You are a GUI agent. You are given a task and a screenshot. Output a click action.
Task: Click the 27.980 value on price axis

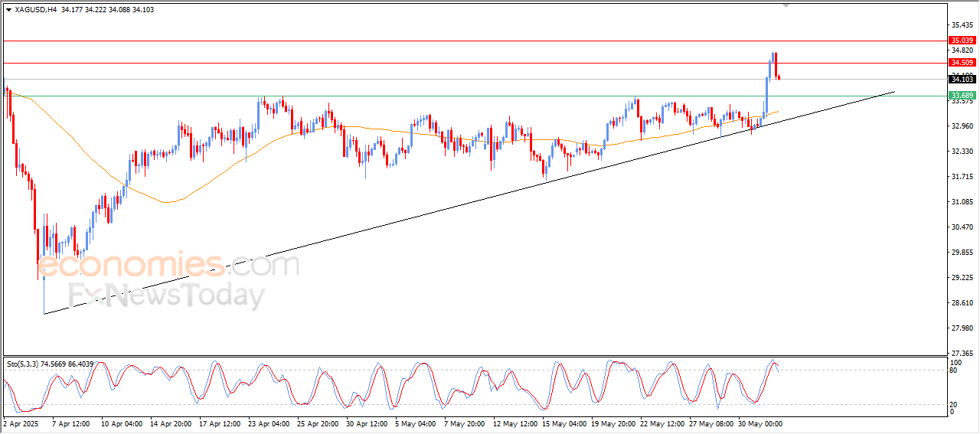tap(962, 328)
